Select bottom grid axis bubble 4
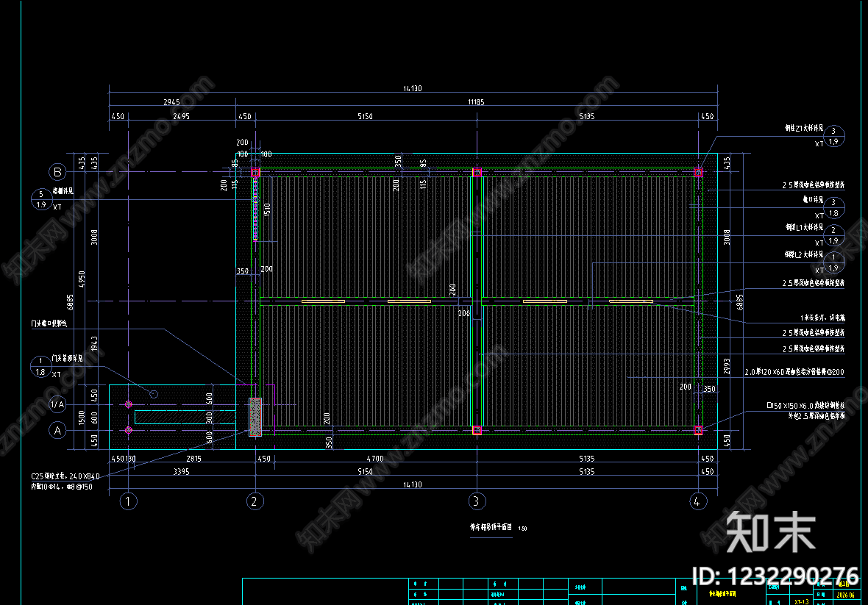Screen dimensions: 868x605 tap(697, 501)
